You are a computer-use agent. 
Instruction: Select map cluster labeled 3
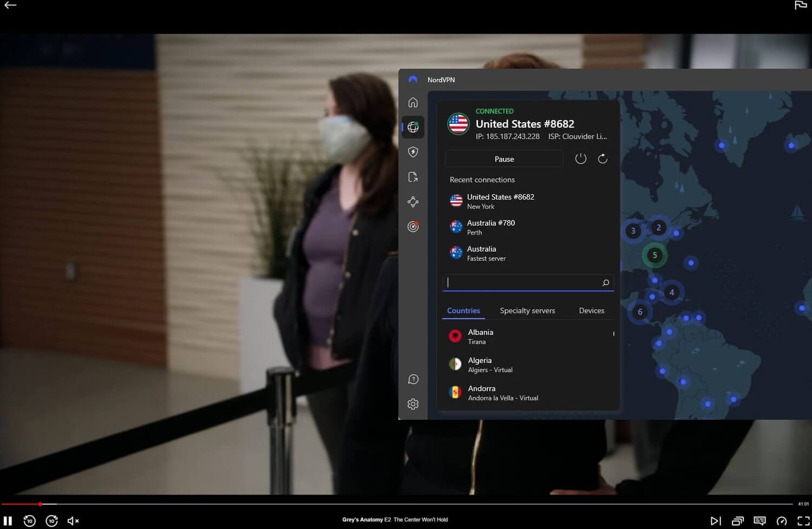point(633,231)
